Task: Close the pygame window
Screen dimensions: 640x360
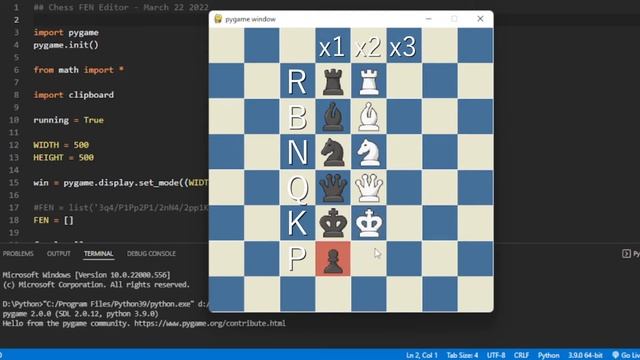Action: 480,19
